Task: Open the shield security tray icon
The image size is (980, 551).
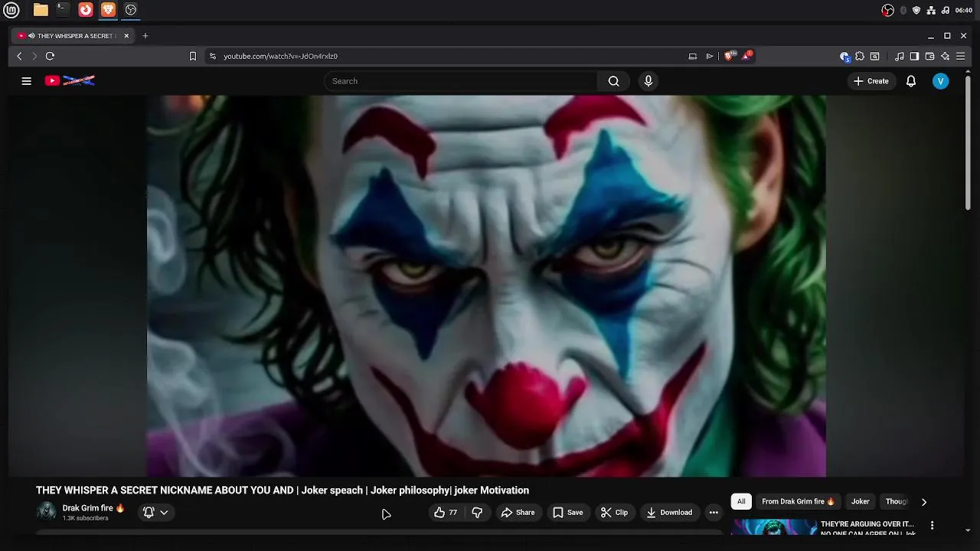Action: click(916, 10)
